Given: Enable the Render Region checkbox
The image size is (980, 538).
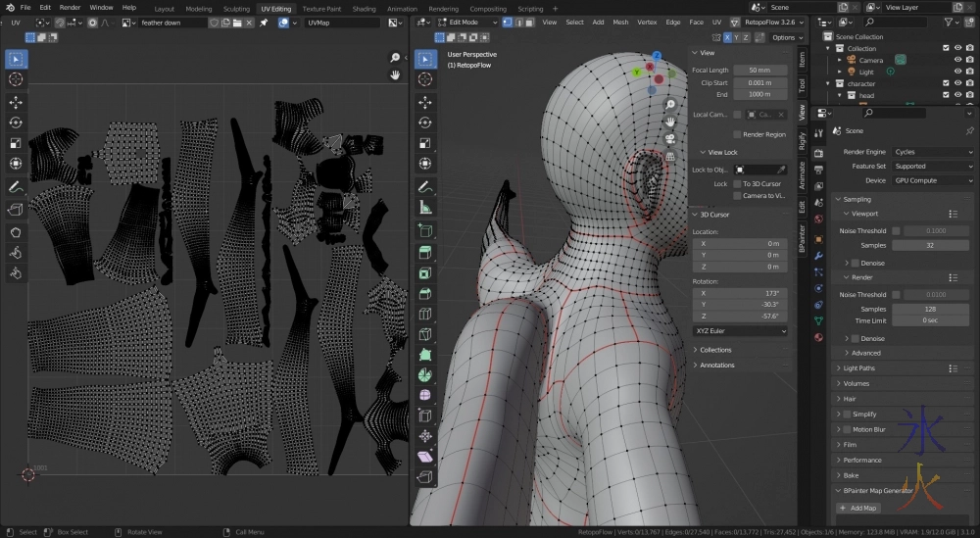Looking at the screenshot, I should 738,134.
